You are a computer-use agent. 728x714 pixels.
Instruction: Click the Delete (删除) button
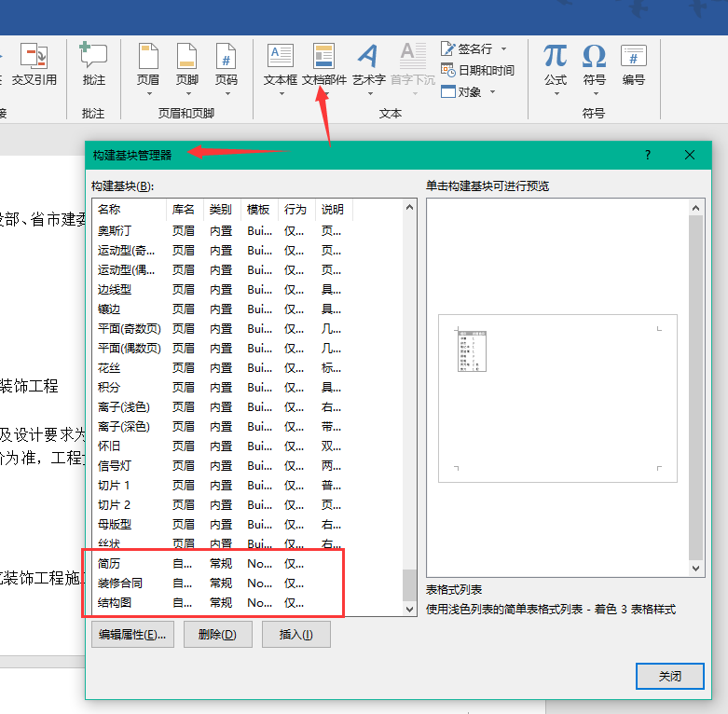(218, 634)
